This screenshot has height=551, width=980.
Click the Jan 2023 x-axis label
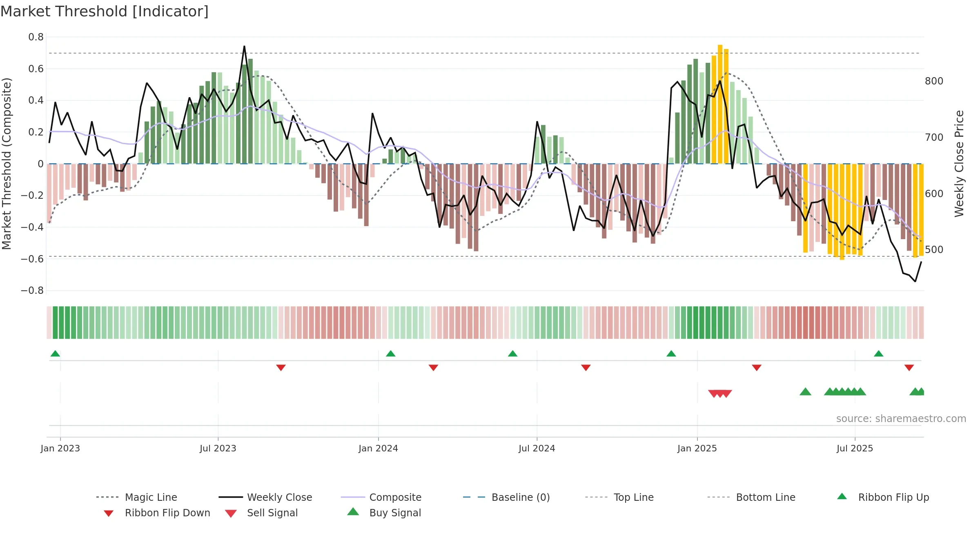pos(60,448)
